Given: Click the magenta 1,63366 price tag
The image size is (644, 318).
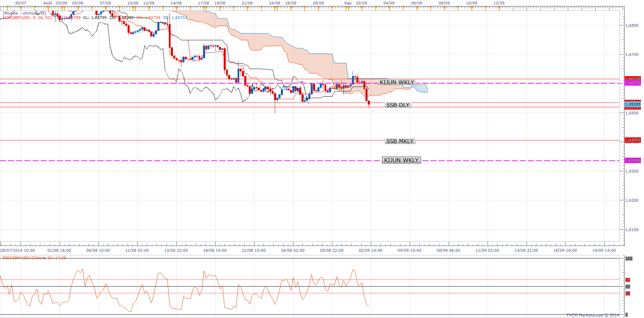Looking at the screenshot, I should (x=632, y=160).
